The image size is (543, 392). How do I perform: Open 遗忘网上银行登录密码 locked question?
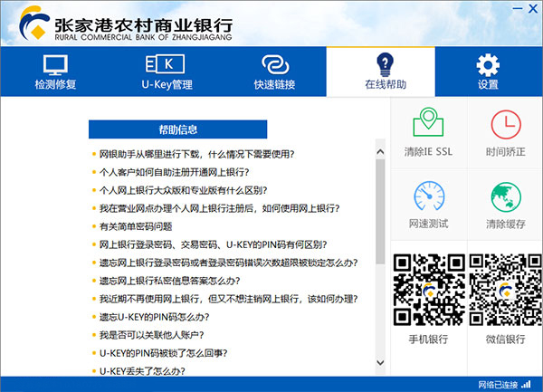pyautogui.click(x=229, y=263)
